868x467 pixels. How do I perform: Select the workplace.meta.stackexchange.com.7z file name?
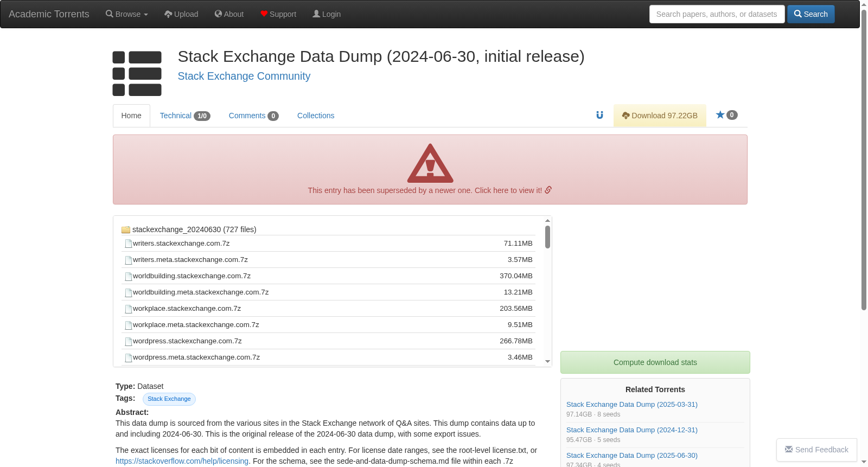coord(196,325)
